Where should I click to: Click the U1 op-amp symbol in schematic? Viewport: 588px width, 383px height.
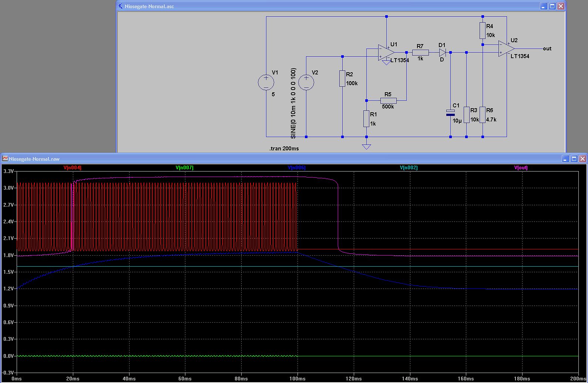[385, 53]
